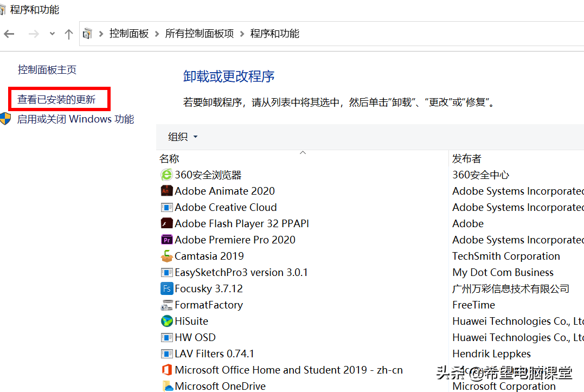
Task: Expand the chevron after 所有控制面板项 breadcrumb
Action: point(242,34)
